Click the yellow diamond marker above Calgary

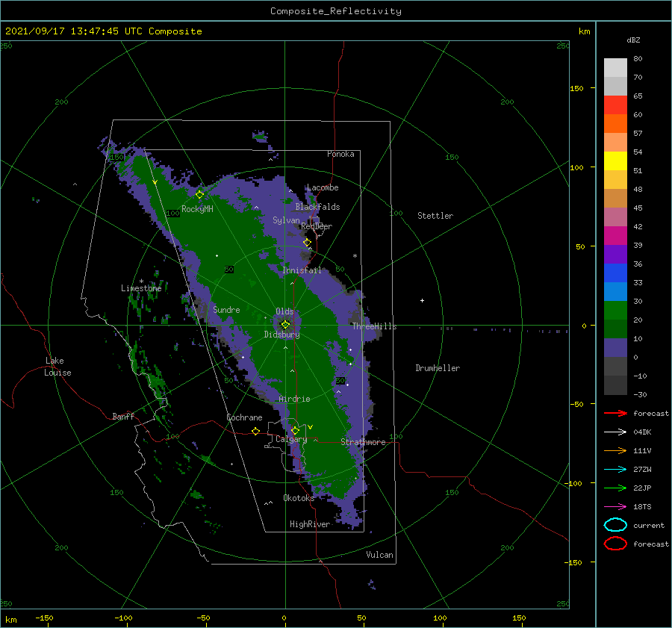[295, 430]
